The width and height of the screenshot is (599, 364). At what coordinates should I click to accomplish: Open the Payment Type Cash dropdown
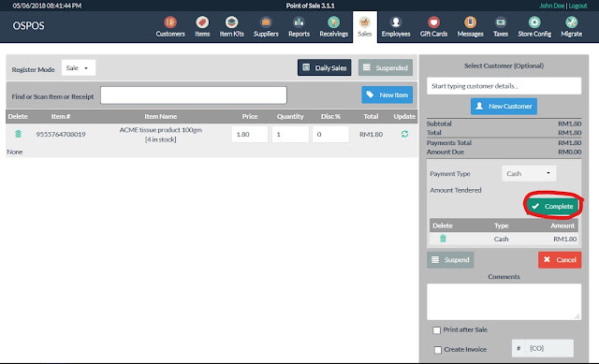(x=529, y=173)
